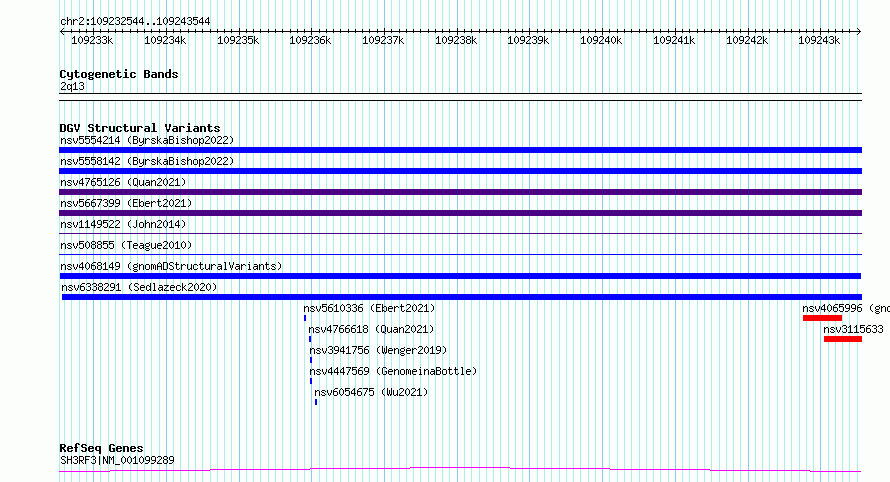Click the 109233k ruler position
The image size is (890, 482).
pos(92,40)
